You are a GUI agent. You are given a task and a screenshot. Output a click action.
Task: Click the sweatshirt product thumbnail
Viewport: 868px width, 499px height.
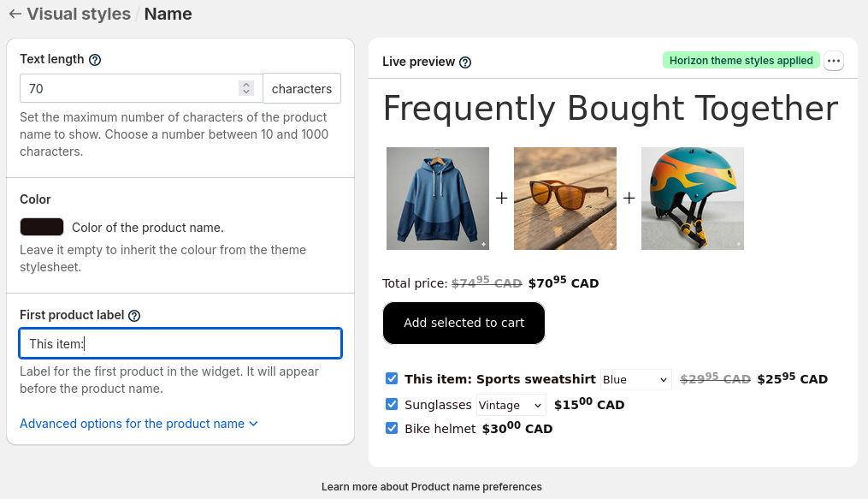tap(438, 199)
